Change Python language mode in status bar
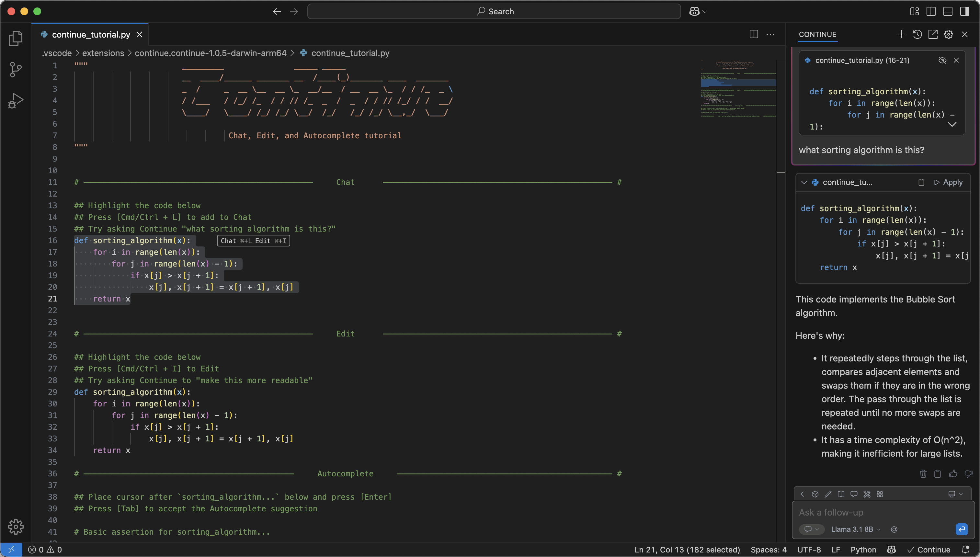The height and width of the screenshot is (557, 980). 863,550
